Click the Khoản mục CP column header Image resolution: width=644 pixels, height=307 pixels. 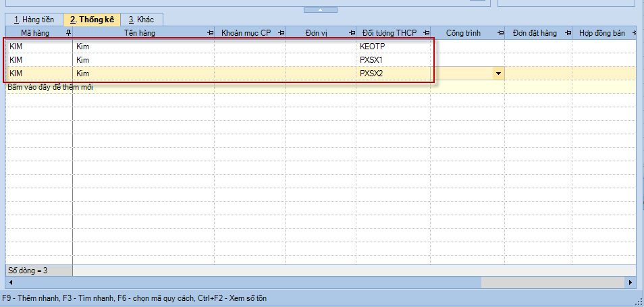[250, 33]
